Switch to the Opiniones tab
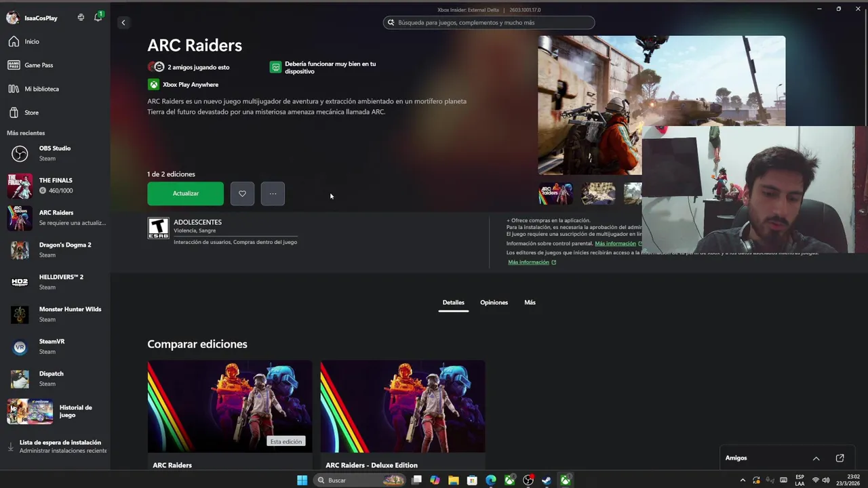The width and height of the screenshot is (868, 488). pyautogui.click(x=494, y=303)
